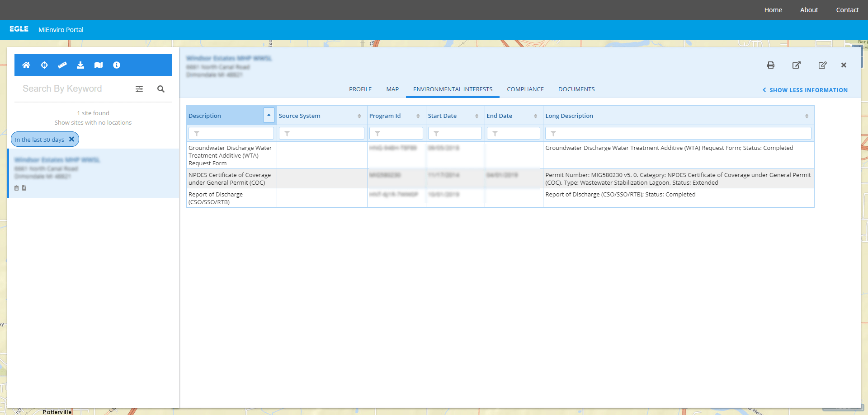Sort by the Source System column
868x415 pixels.
tap(359, 116)
